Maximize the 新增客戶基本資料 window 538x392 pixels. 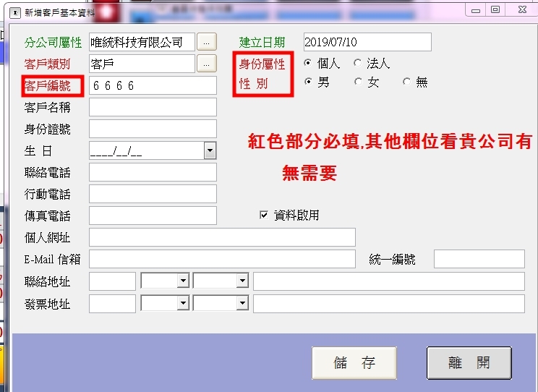click(x=495, y=9)
